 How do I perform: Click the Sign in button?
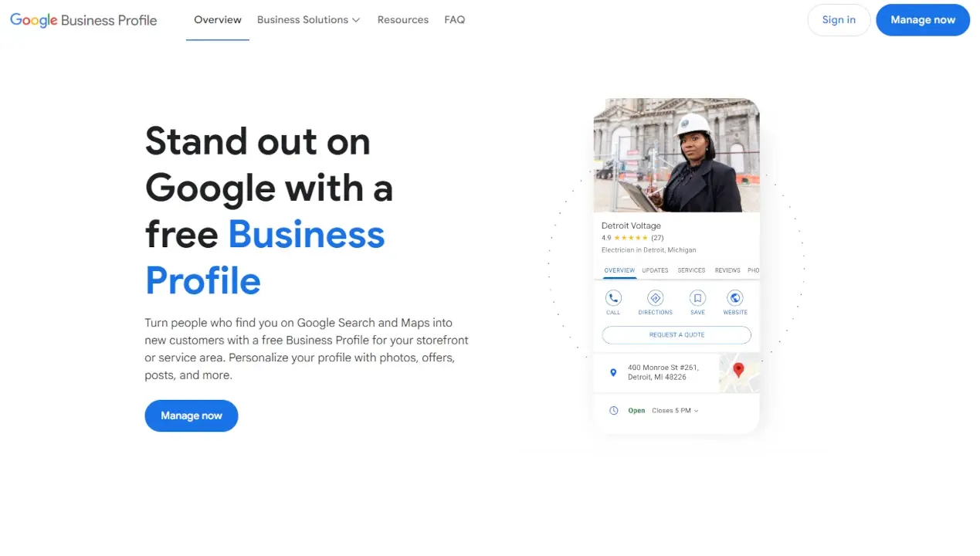click(839, 20)
